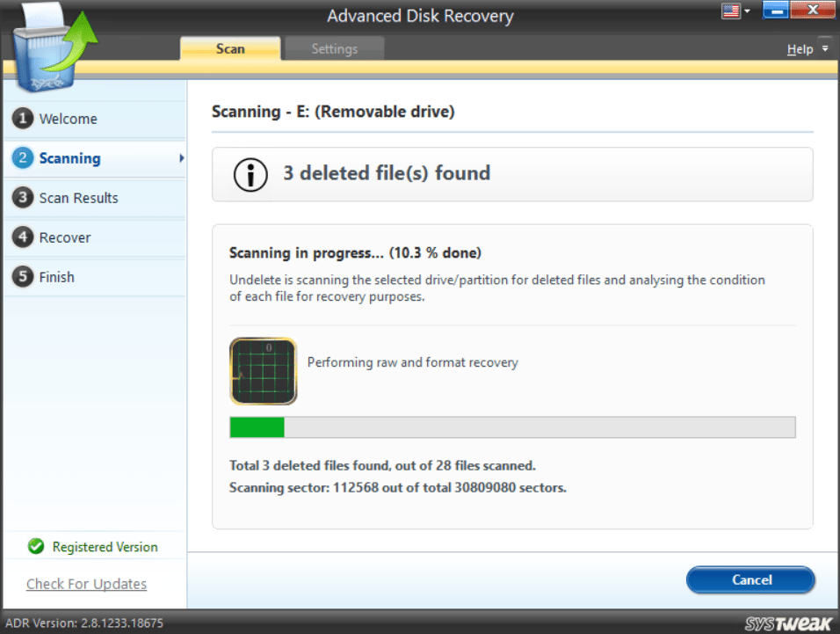Viewport: 840px width, 634px height.
Task: Click the step 3 Scan Results number icon
Action: tap(23, 197)
